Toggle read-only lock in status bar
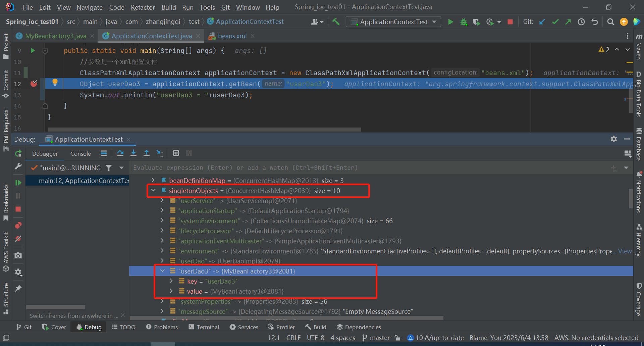Screen dimensions: 644x346 (x=397, y=338)
